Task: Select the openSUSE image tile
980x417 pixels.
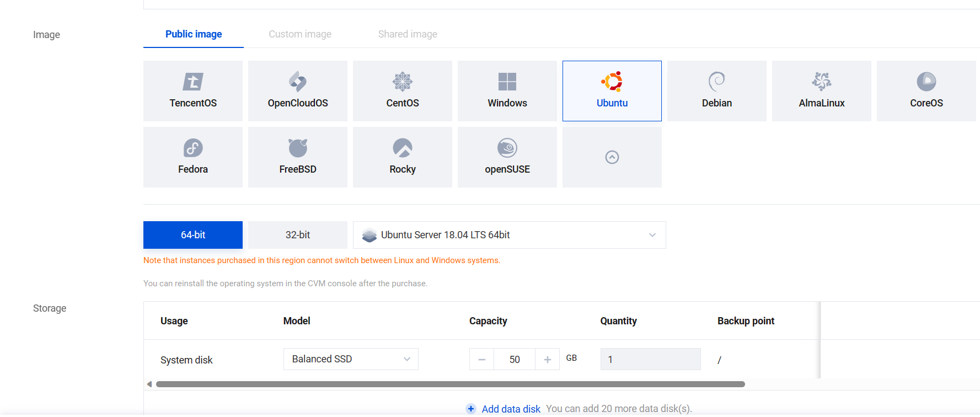Action: tap(507, 157)
